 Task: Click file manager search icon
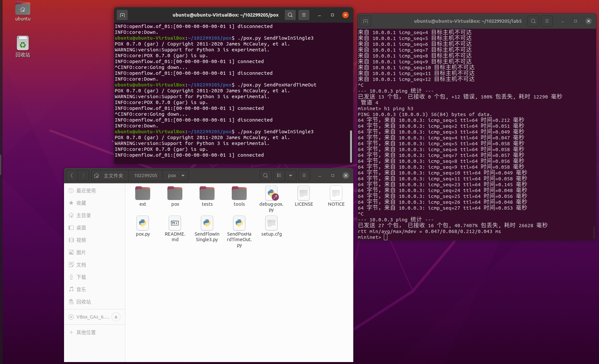coord(266,175)
